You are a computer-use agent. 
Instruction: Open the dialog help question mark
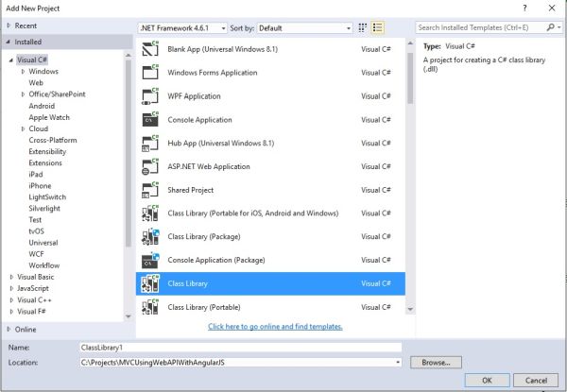click(524, 8)
